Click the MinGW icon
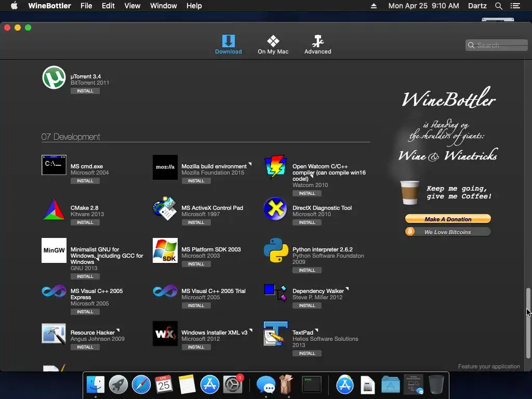Screen dimensions: 532x399 54,250
